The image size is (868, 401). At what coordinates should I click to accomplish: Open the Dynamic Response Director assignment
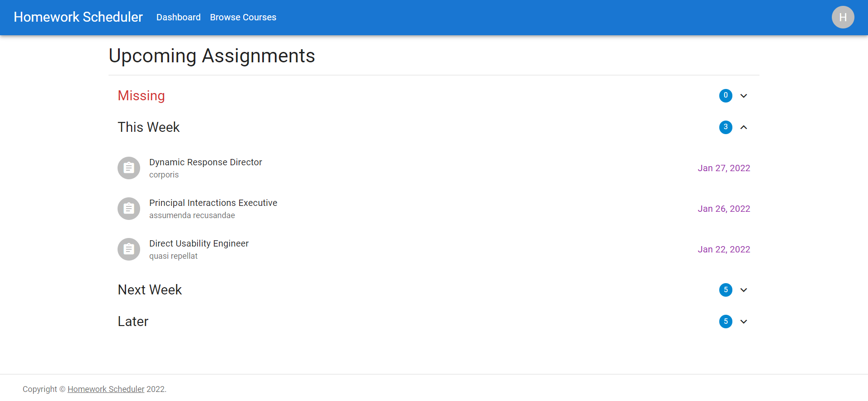tap(206, 162)
